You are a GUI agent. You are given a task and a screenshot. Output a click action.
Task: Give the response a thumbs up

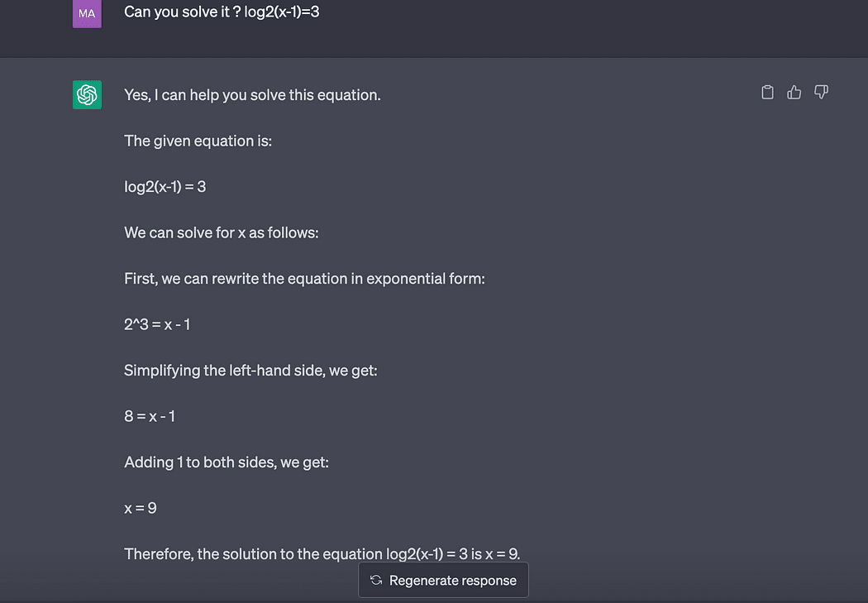(794, 92)
